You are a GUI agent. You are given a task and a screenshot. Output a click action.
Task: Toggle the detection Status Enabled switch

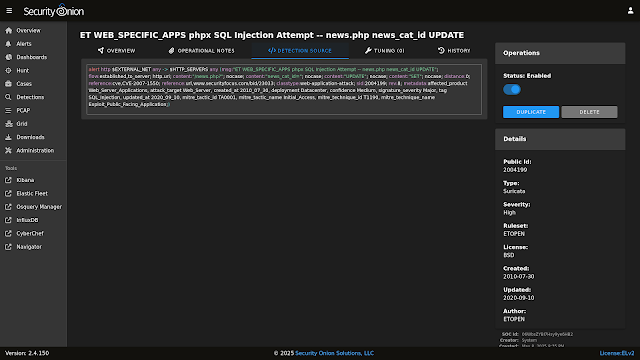pos(511,89)
